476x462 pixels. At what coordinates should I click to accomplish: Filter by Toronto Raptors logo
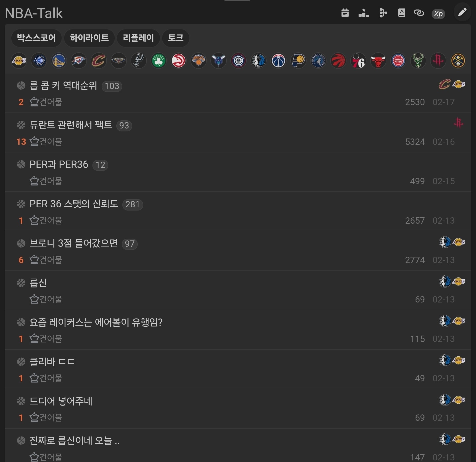coord(338,61)
